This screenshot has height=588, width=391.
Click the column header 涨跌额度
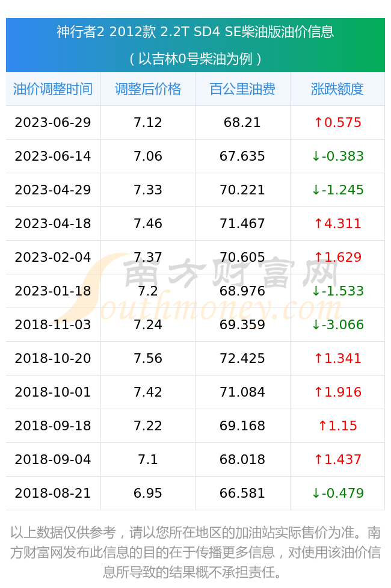click(x=337, y=89)
